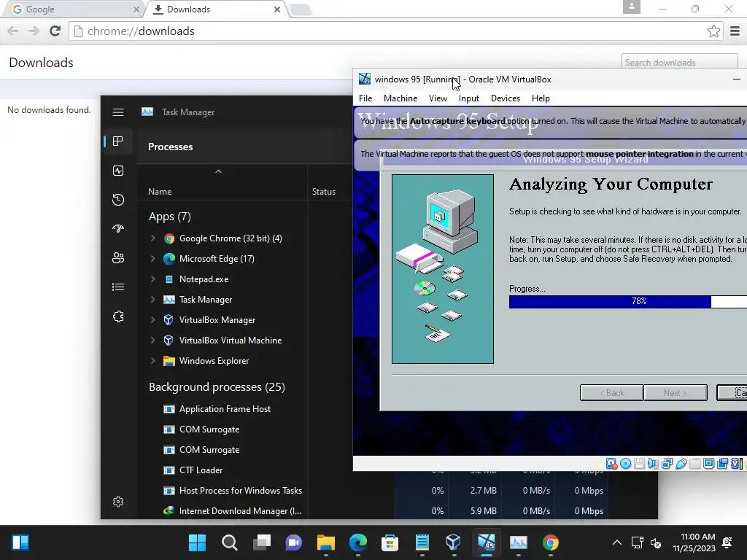Open VirtualBox Machine menu
Screen dimensions: 747x560
coord(400,98)
